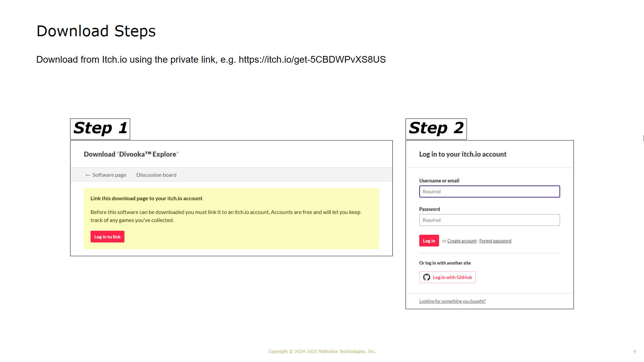
Task: Focus the Username or email field
Action: 489,191
